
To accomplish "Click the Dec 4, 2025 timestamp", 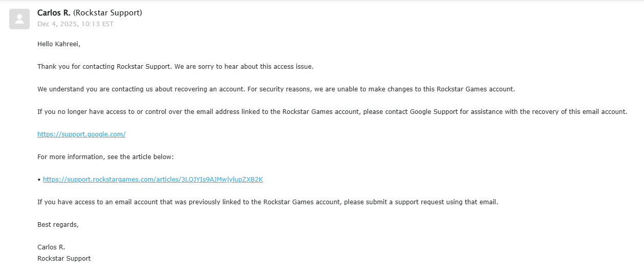I will pos(75,24).
